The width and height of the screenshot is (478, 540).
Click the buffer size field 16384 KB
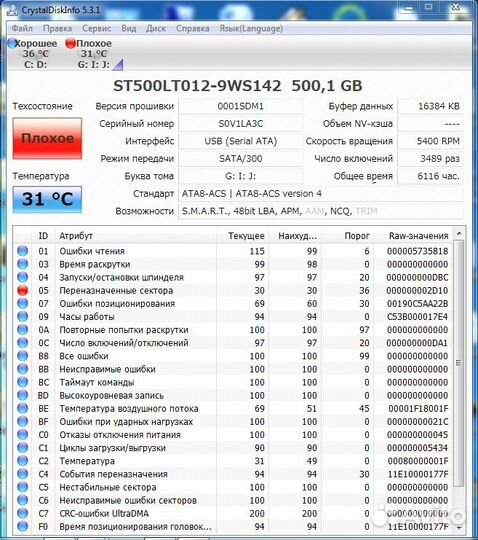[x=430, y=106]
